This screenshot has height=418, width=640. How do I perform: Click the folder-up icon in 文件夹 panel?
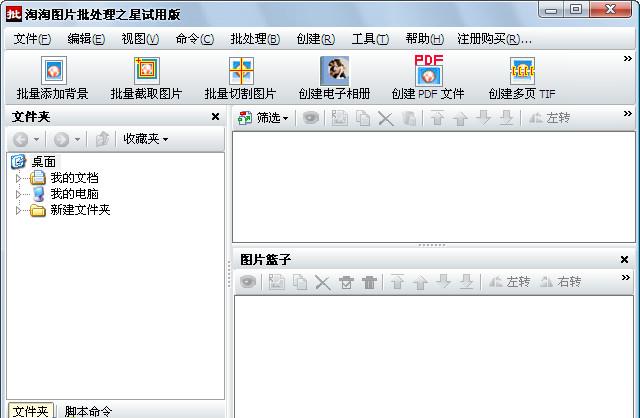coord(102,139)
